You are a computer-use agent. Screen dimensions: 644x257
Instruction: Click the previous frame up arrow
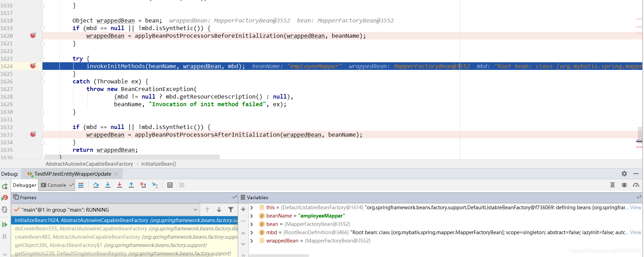tap(207, 210)
